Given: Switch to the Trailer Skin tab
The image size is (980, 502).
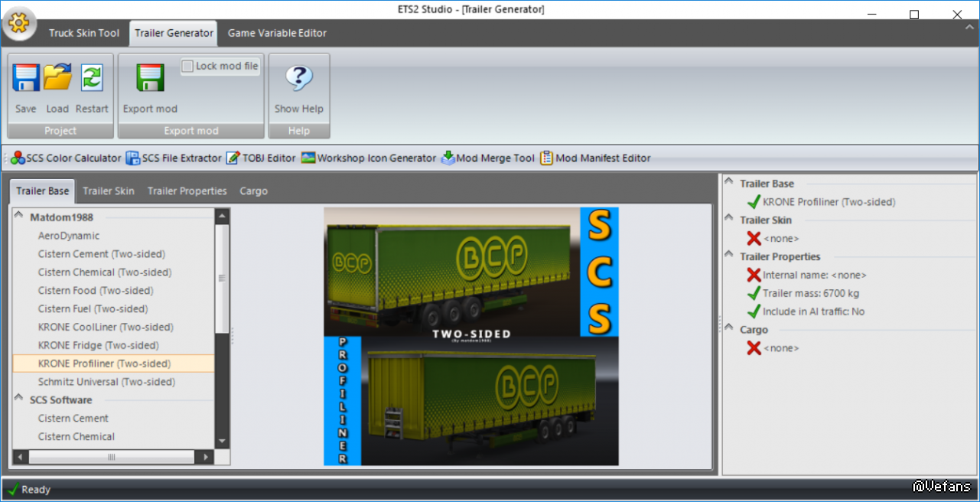Looking at the screenshot, I should (x=109, y=191).
